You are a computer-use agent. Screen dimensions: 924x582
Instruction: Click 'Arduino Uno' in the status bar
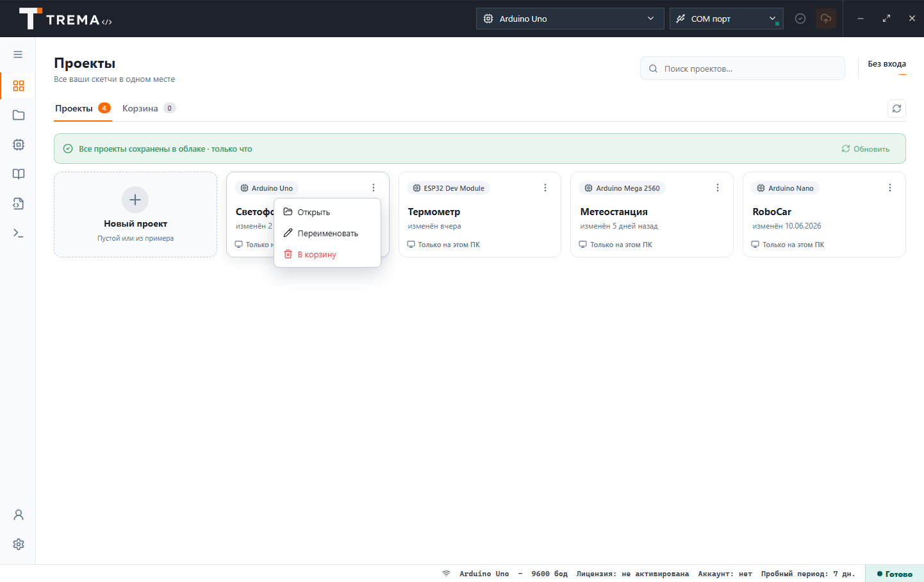(484, 574)
